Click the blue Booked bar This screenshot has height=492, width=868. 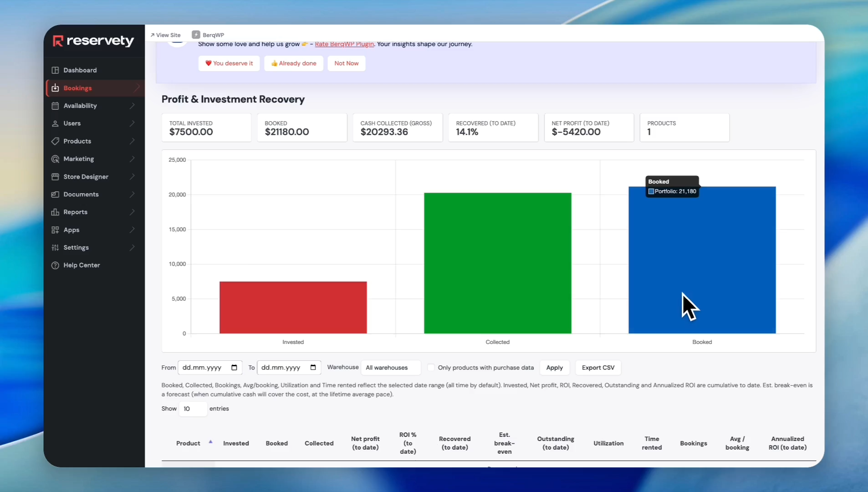(x=702, y=260)
